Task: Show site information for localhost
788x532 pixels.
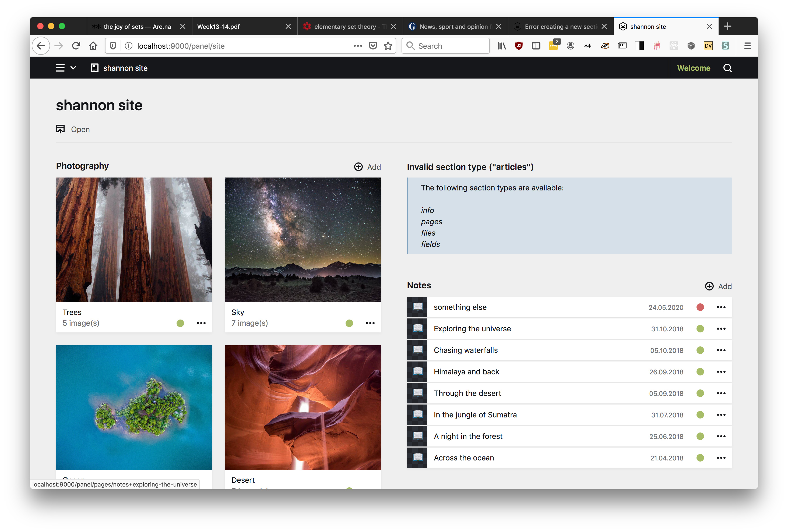Action: pos(129,46)
